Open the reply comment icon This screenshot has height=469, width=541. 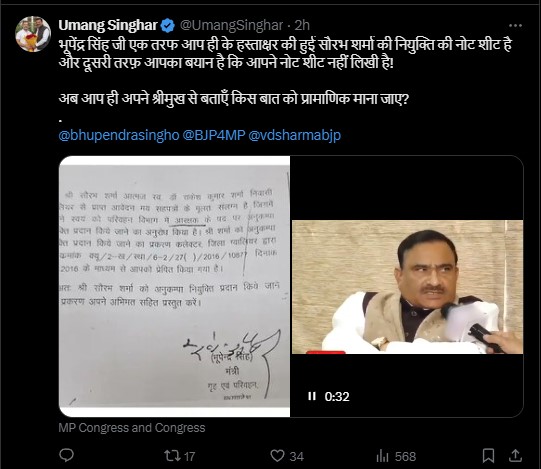pos(66,456)
